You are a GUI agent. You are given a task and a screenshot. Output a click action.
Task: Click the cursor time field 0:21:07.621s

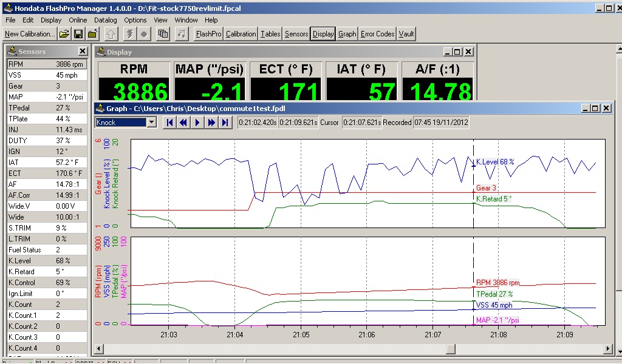point(362,123)
